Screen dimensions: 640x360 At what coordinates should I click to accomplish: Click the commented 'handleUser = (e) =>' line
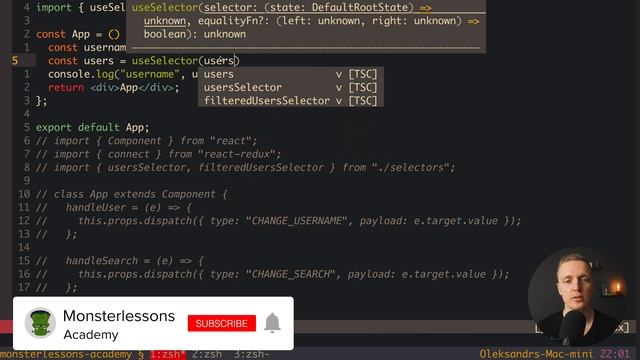(113, 207)
